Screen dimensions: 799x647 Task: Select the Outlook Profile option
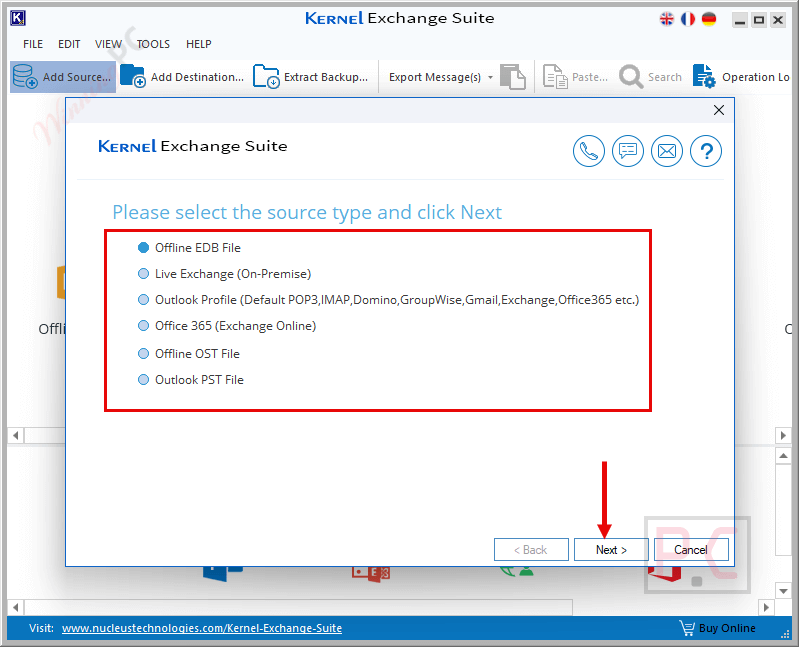pyautogui.click(x=388, y=300)
